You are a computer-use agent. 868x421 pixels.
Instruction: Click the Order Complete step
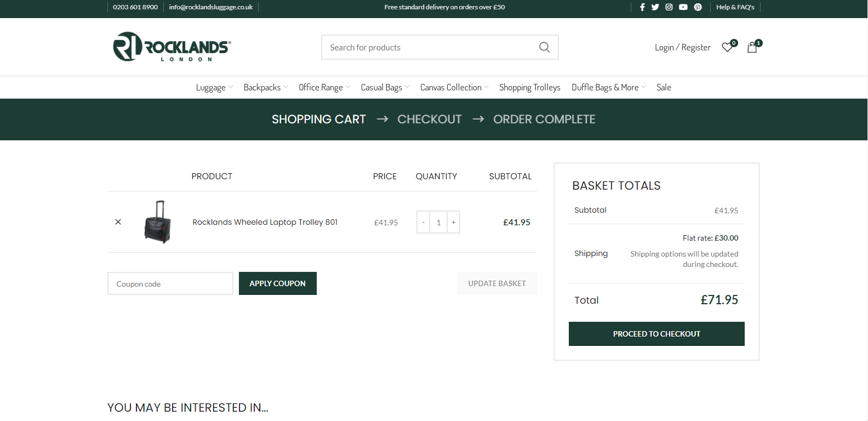pyautogui.click(x=544, y=119)
